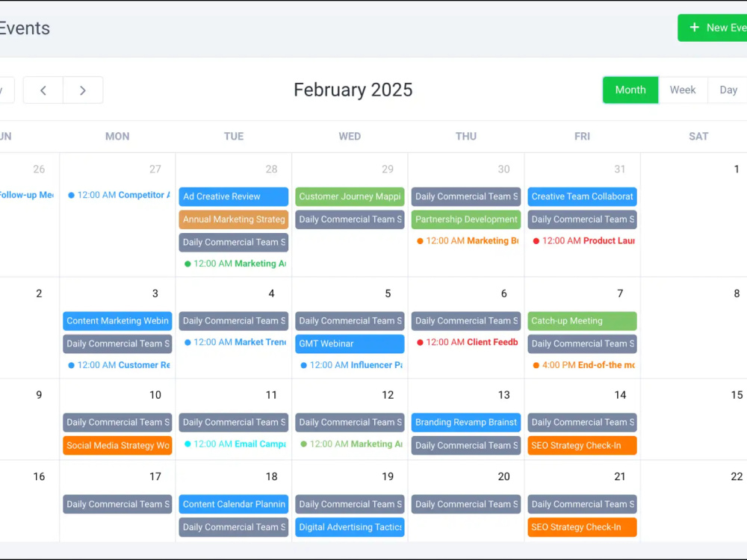Screen dimensions: 747x560
Task: Switch to Month view
Action: (x=630, y=90)
